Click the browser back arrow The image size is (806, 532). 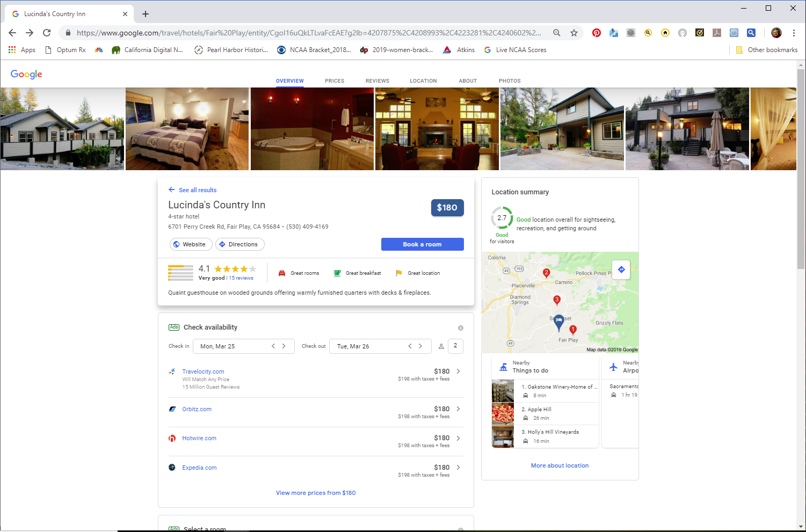[12, 33]
